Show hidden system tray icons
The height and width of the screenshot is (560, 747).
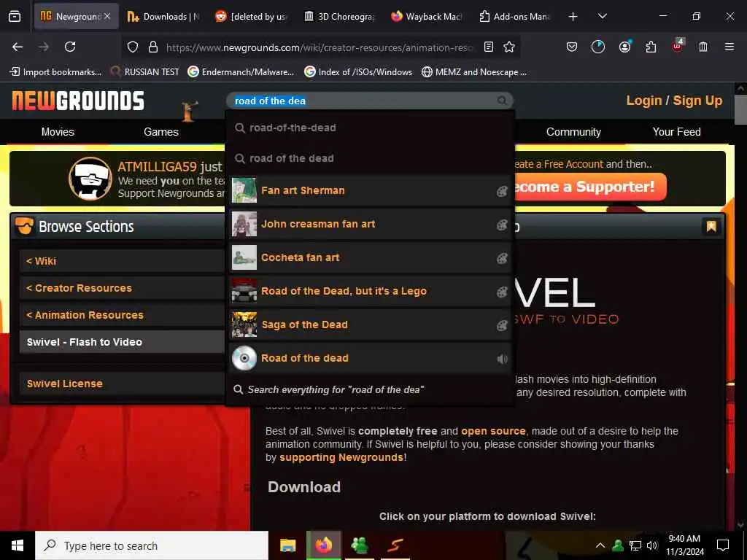coord(600,545)
